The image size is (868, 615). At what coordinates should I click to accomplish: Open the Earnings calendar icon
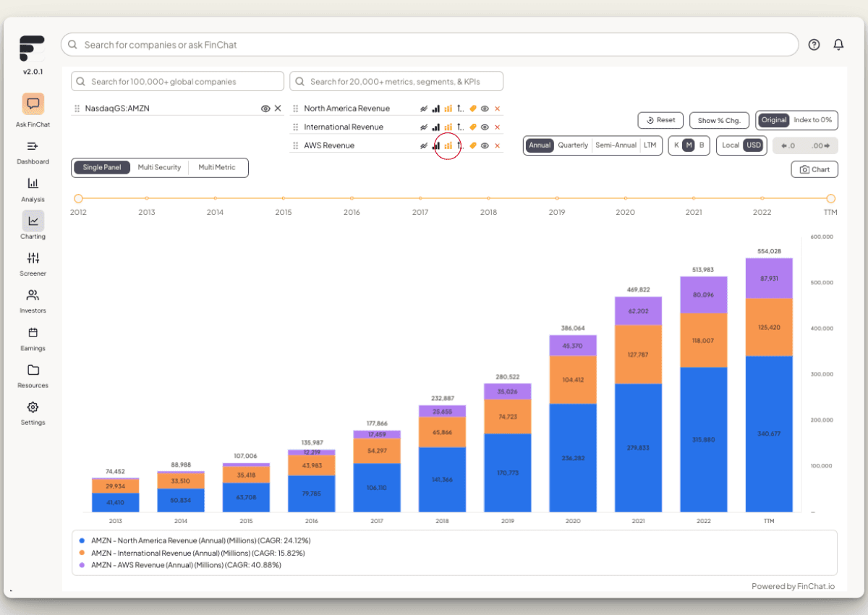click(33, 333)
